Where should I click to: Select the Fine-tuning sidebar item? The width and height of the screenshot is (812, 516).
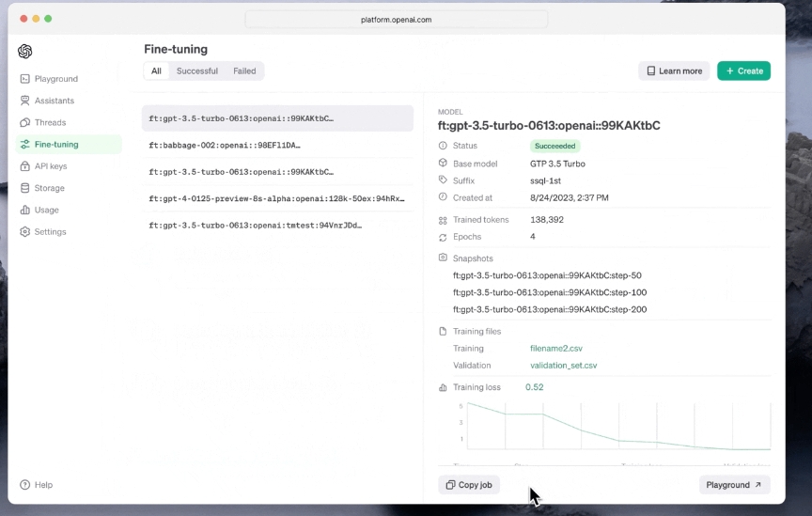56,145
